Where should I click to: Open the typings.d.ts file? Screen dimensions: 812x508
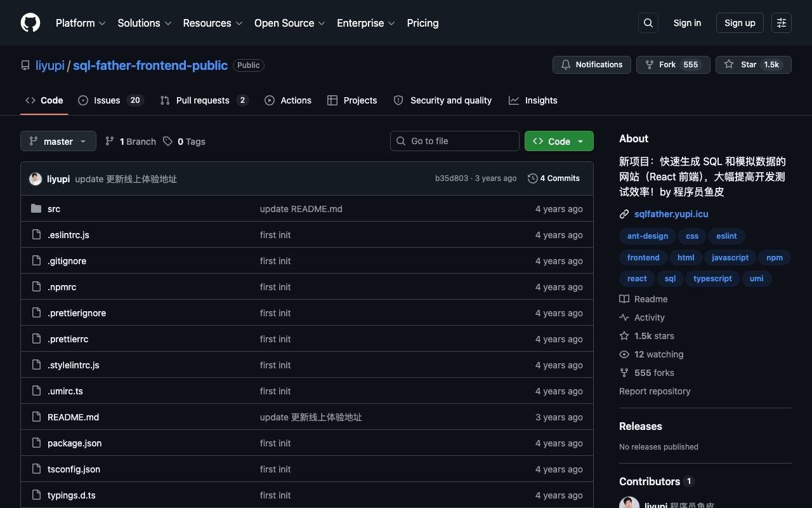click(x=72, y=495)
